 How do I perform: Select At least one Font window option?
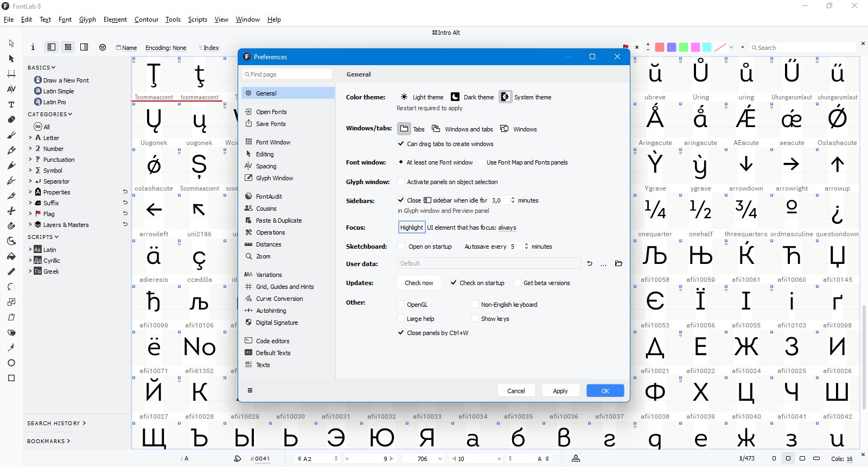point(401,162)
